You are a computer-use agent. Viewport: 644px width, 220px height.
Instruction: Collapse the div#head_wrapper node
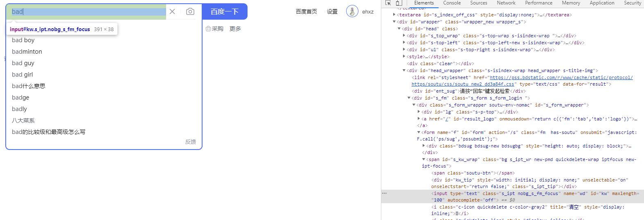click(404, 70)
